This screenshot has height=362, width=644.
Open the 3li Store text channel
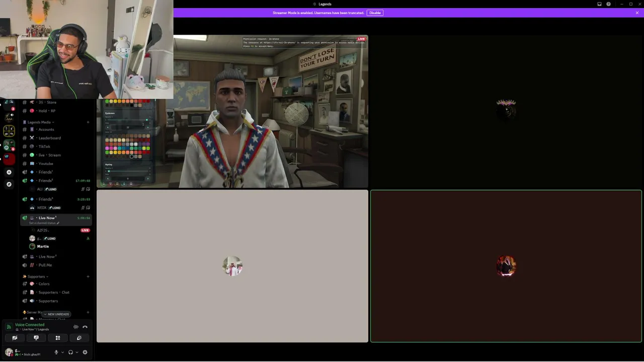point(55,102)
